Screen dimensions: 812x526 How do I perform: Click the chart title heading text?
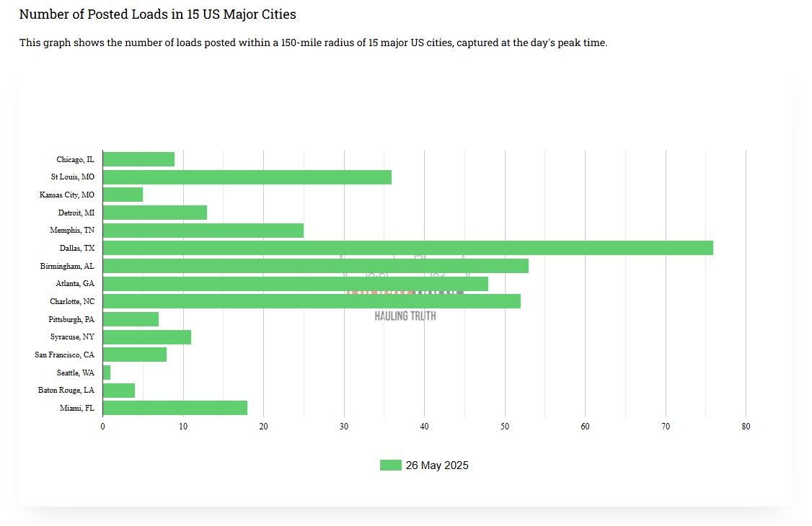pos(157,14)
